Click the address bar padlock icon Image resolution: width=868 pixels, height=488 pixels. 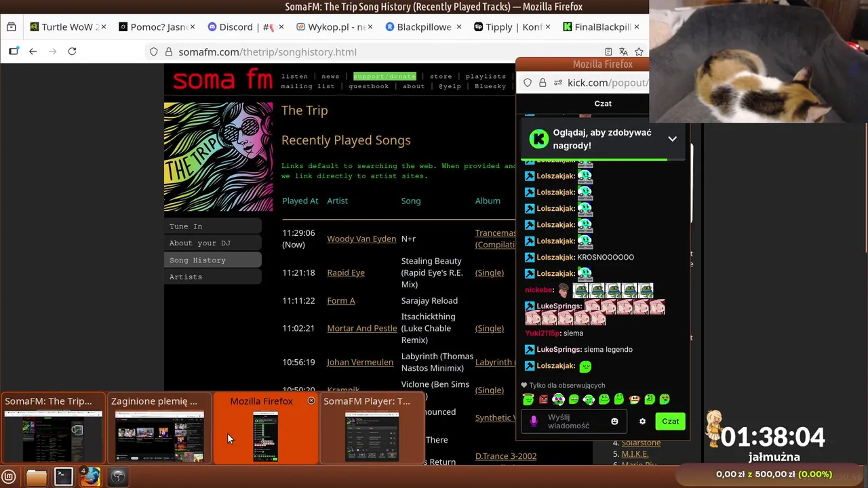pyautogui.click(x=168, y=52)
